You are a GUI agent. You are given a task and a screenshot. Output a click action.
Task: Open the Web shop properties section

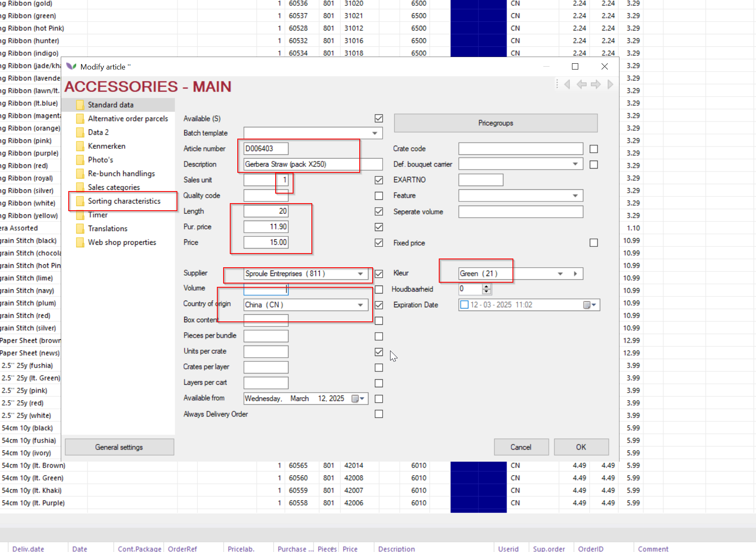tap(122, 242)
